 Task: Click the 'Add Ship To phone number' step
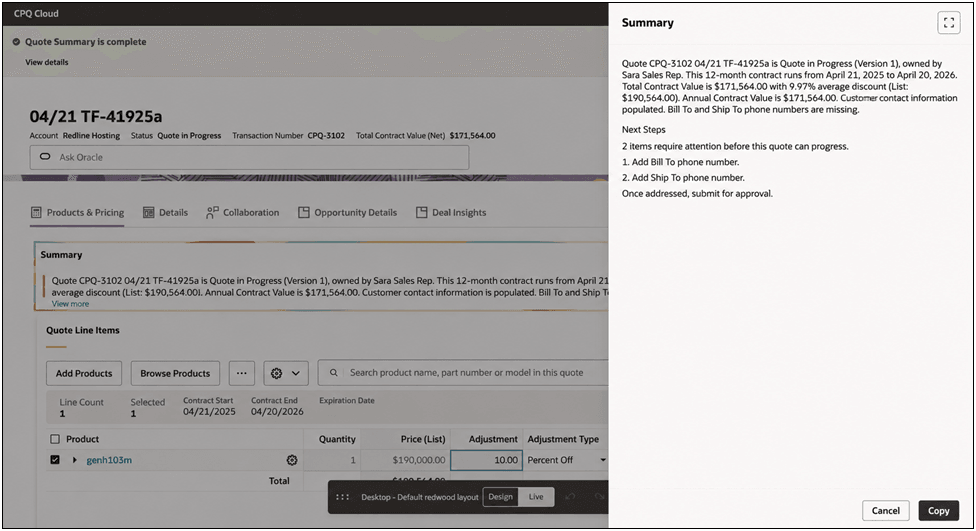tap(683, 177)
